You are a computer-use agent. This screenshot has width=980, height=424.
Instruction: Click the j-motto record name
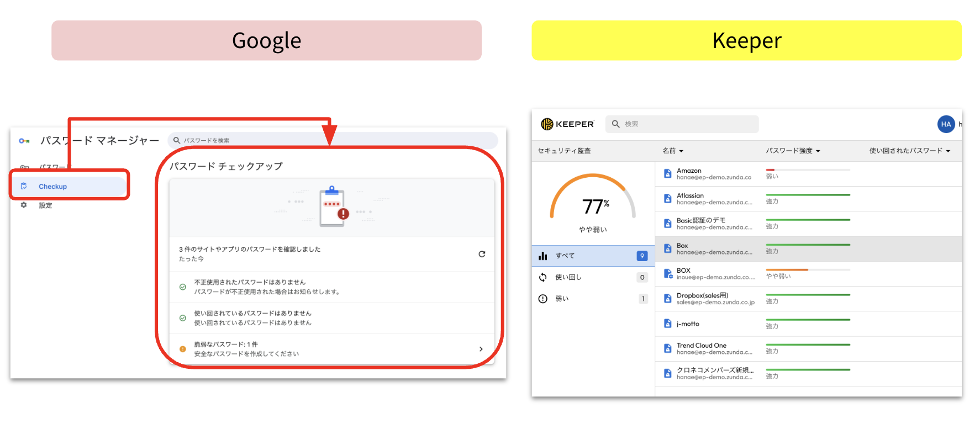(688, 324)
